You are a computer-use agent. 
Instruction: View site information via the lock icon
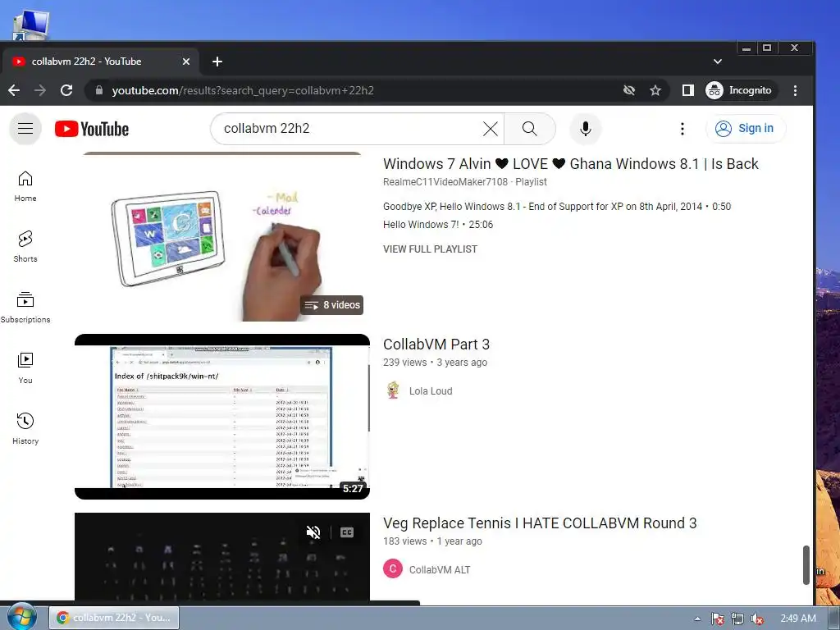coord(99,90)
